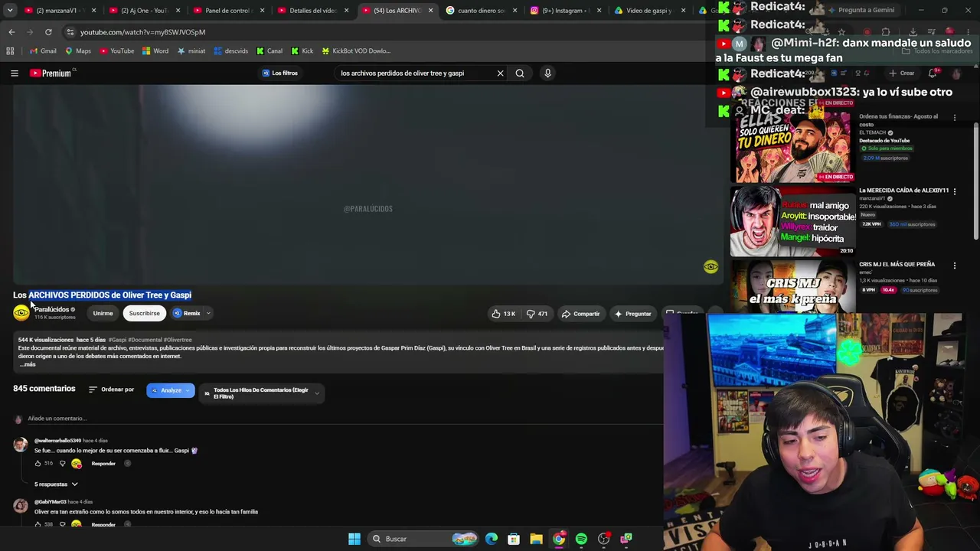Open the Maps bookmark
Screen dimensions: 980x551
click(78, 51)
